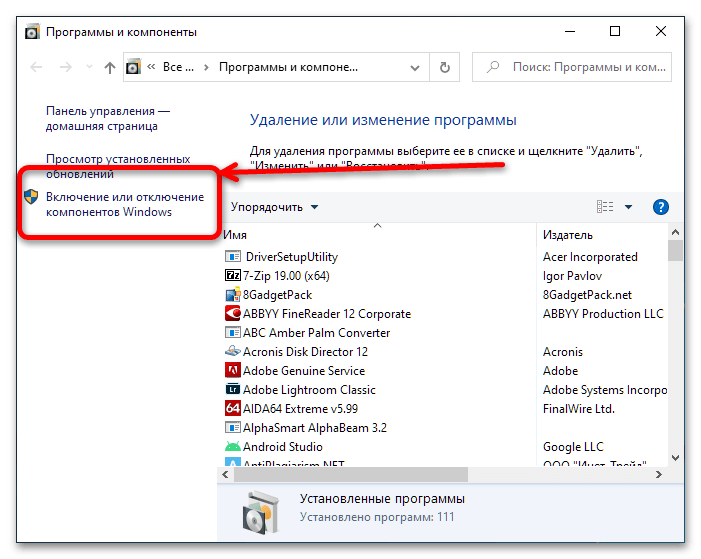Viewport: 701px width, 559px height.
Task: Click the shield icon beside Windows components link
Action: coord(31,197)
